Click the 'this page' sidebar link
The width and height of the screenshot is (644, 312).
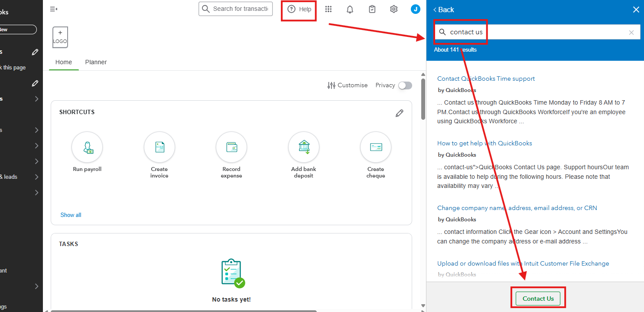click(x=13, y=68)
